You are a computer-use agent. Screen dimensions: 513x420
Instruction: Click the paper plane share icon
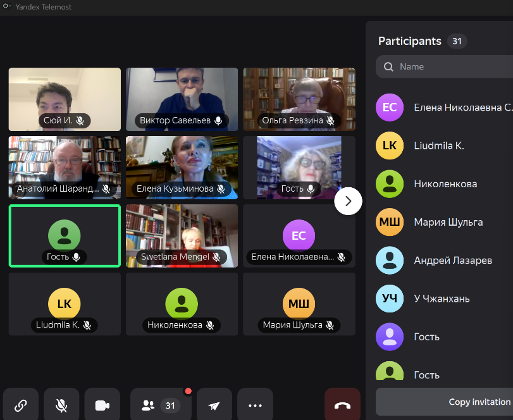214,405
